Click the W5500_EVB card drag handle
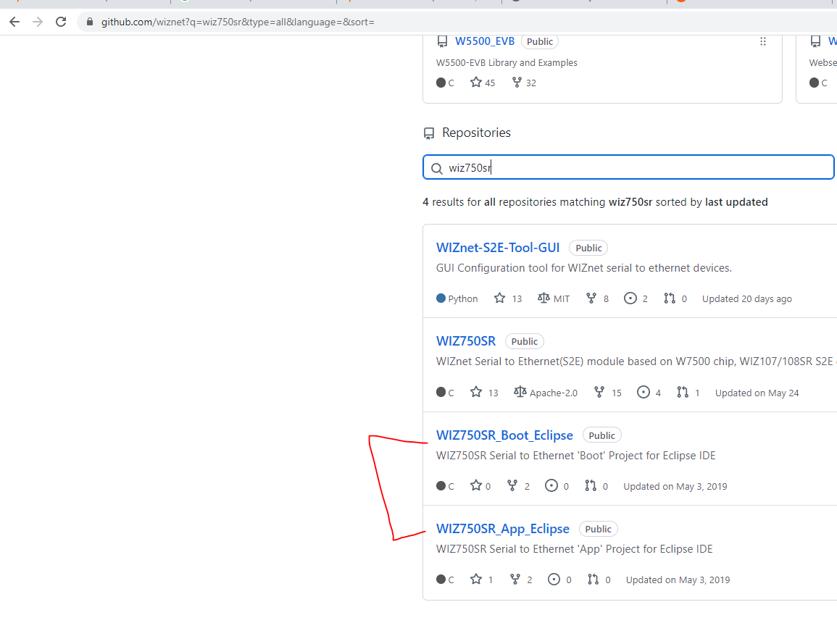 click(763, 41)
